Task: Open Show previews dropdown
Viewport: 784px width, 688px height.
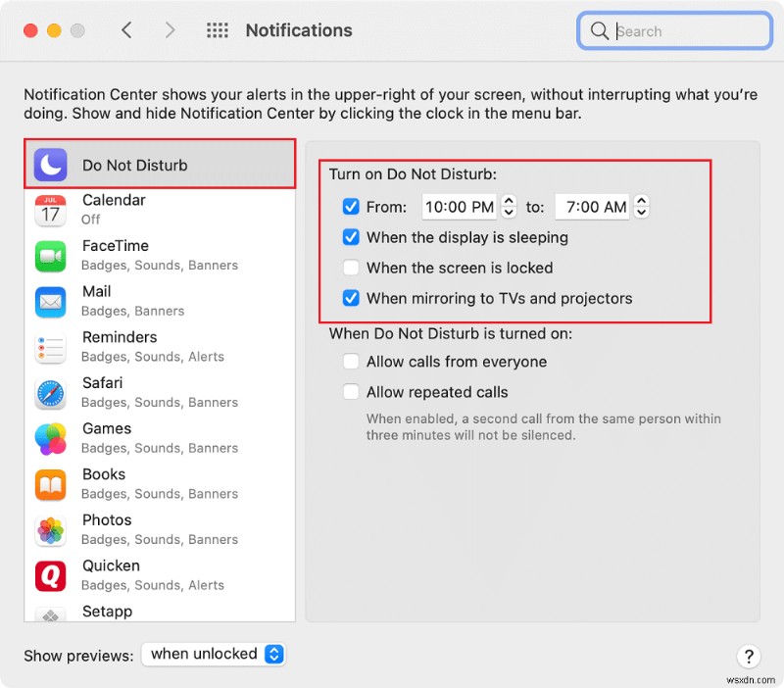Action: click(214, 654)
